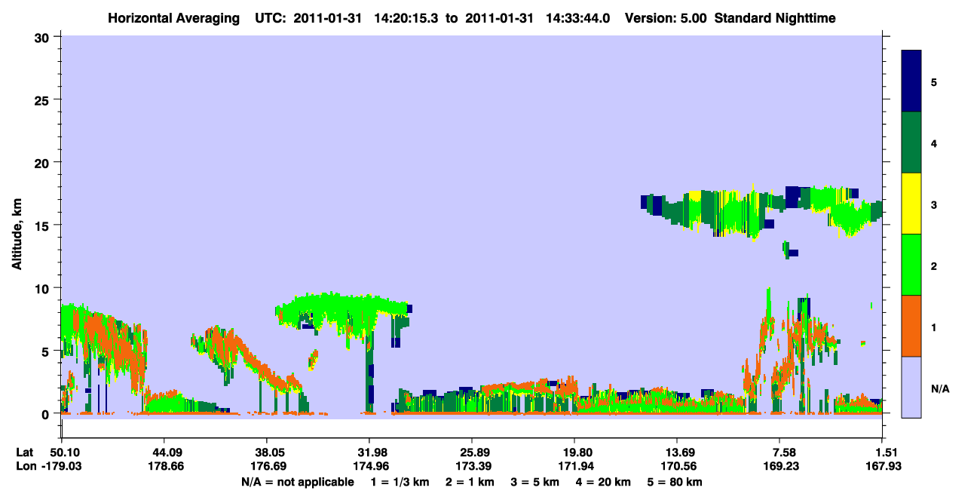980x503 pixels.
Task: Click legend text '1 = 1/3 km'
Action: [399, 481]
